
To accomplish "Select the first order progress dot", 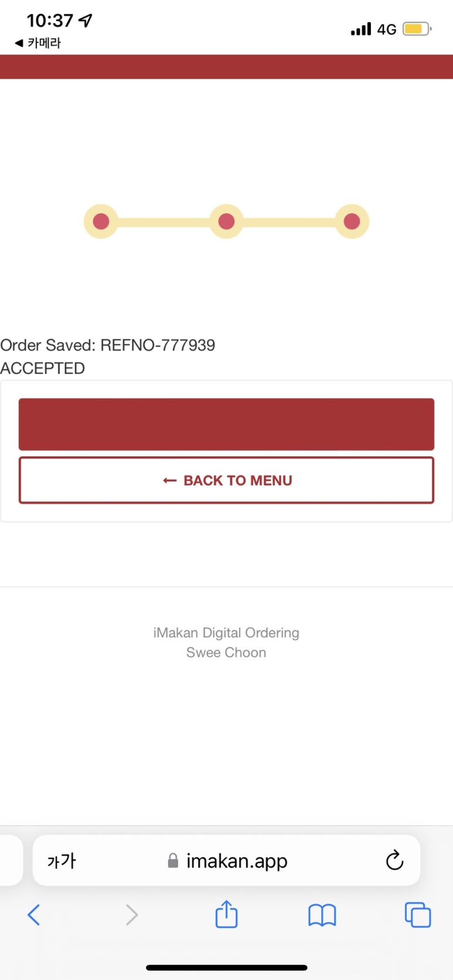I will pyautogui.click(x=101, y=221).
